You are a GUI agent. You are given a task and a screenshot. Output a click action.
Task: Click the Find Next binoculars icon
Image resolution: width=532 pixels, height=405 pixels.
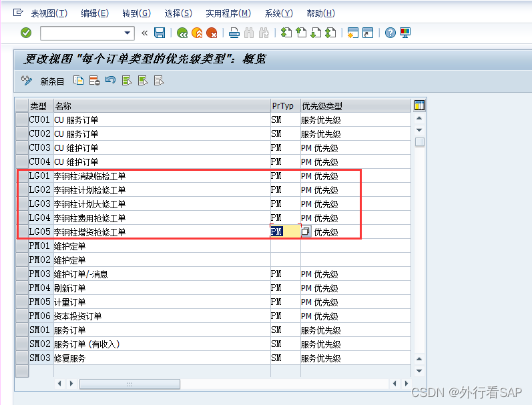pyautogui.click(x=264, y=33)
